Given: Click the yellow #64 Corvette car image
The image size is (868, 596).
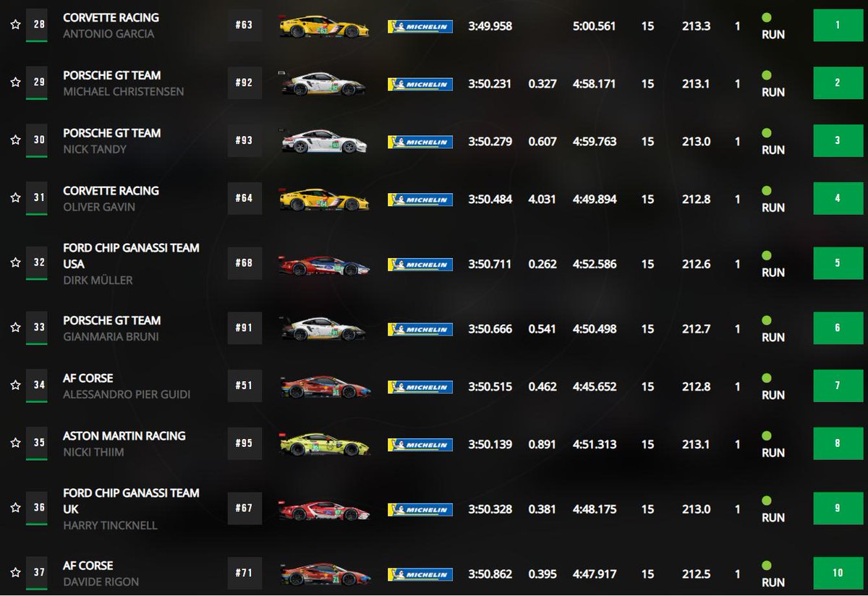Looking at the screenshot, I should tap(324, 200).
